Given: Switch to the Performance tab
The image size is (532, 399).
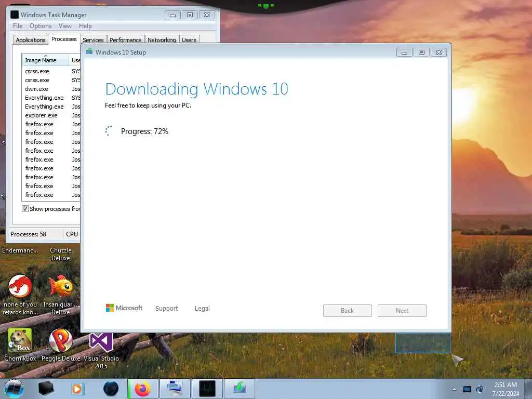Looking at the screenshot, I should point(126,39).
